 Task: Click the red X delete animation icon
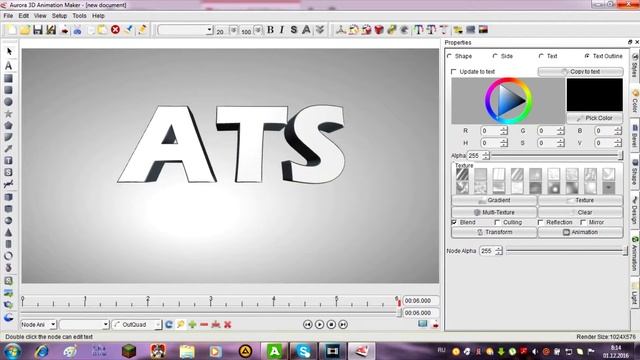click(228, 324)
